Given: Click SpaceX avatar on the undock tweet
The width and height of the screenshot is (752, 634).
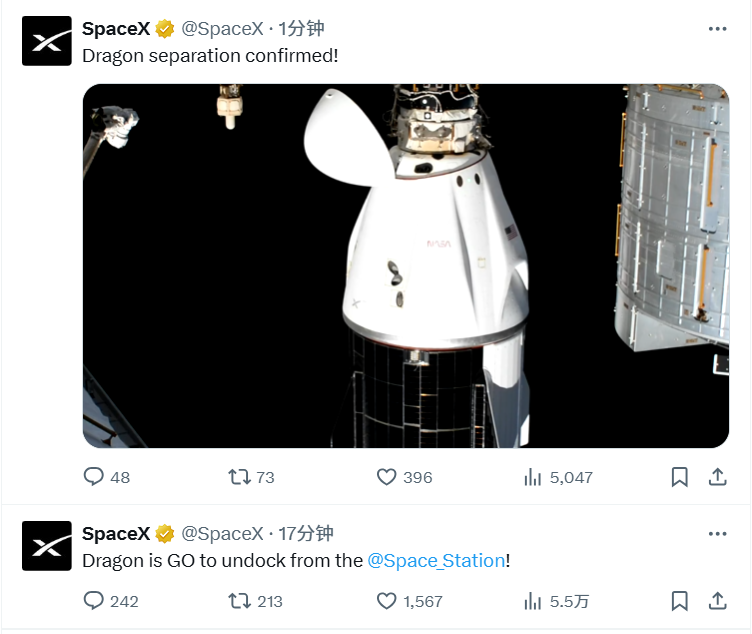Looking at the screenshot, I should point(47,545).
